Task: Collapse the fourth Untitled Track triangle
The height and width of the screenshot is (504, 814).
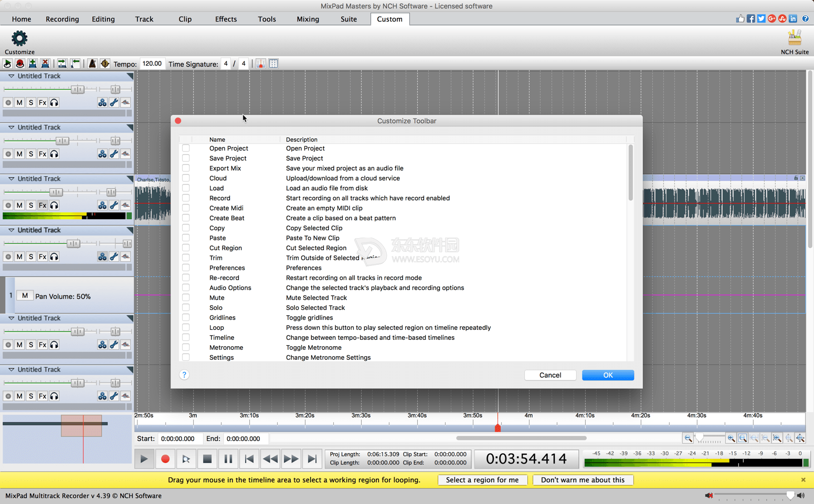Action: click(11, 230)
